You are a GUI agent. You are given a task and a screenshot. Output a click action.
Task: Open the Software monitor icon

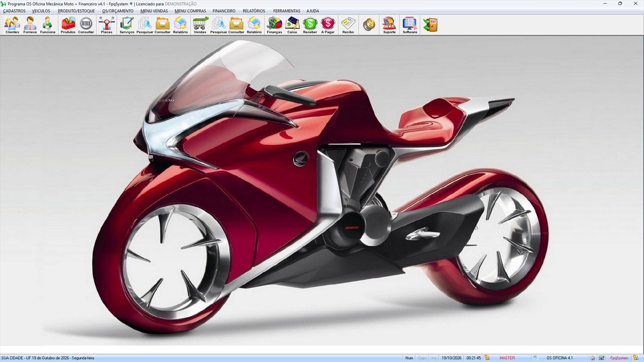pyautogui.click(x=410, y=25)
